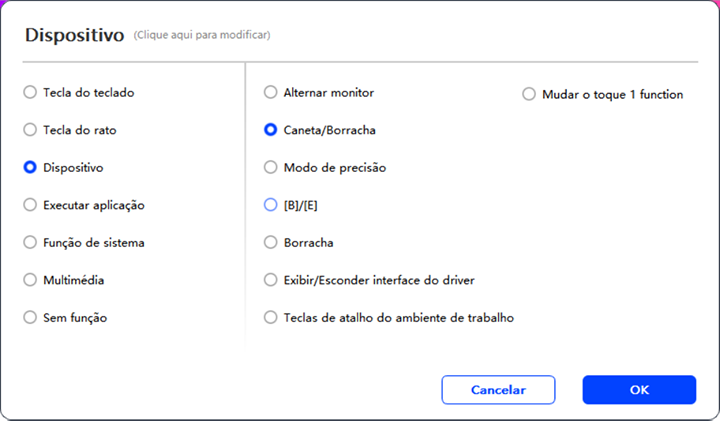This screenshot has height=421, width=720.
Task: Click the Dispositivo dialog title
Action: (74, 35)
